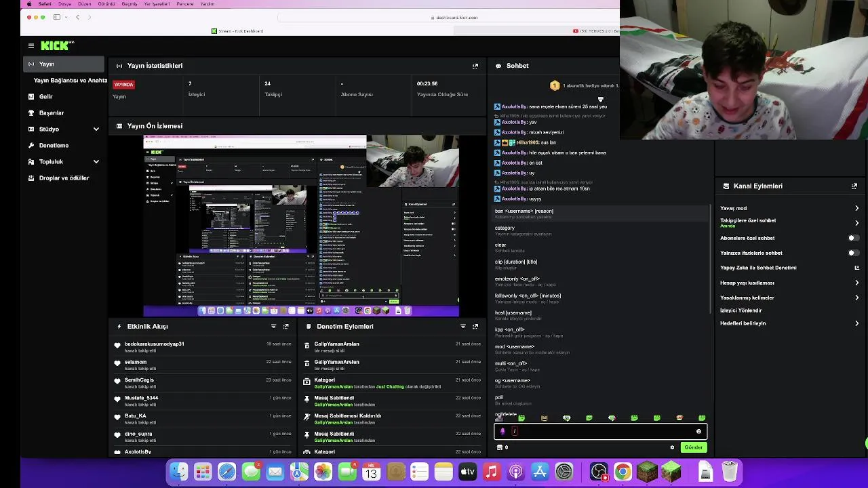Open Finder from the Dock
The width and height of the screenshot is (868, 488).
point(178,471)
